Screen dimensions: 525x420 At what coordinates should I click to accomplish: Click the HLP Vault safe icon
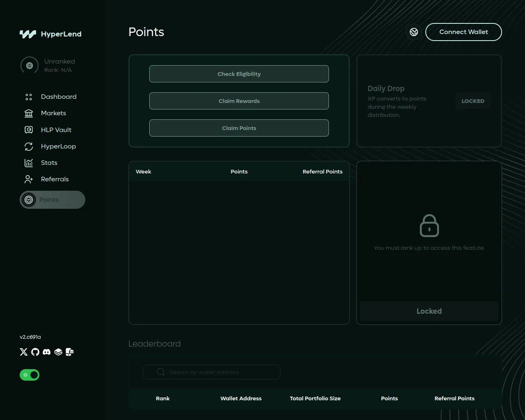pyautogui.click(x=29, y=130)
